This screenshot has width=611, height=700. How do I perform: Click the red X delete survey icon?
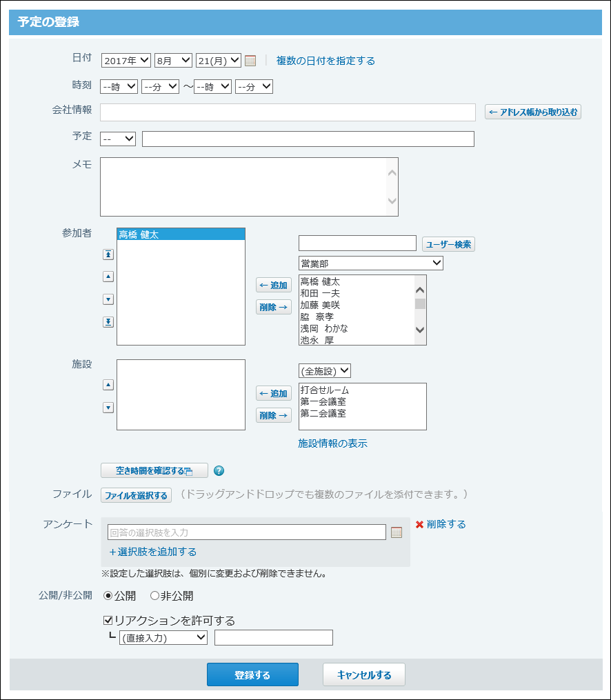point(419,525)
